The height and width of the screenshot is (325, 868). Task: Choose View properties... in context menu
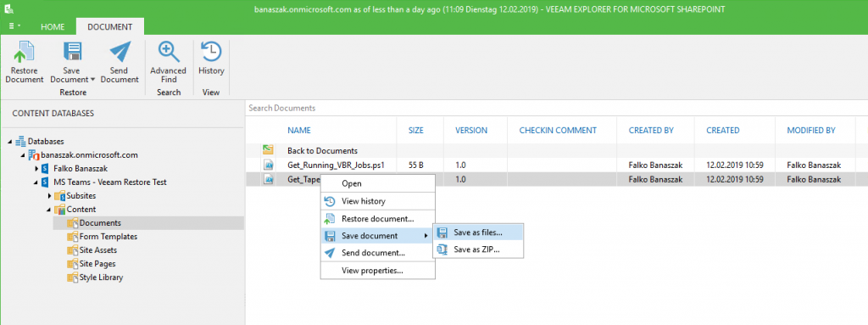377,271
